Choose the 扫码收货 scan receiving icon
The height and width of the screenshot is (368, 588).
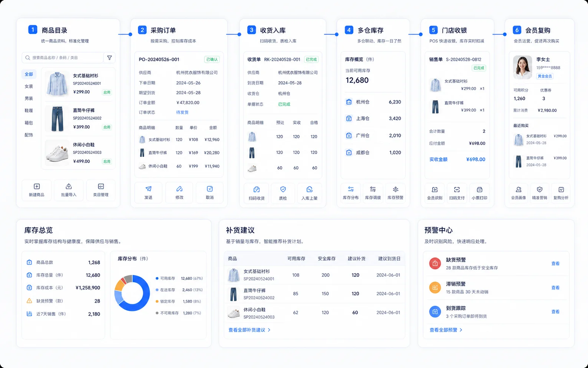tap(257, 190)
